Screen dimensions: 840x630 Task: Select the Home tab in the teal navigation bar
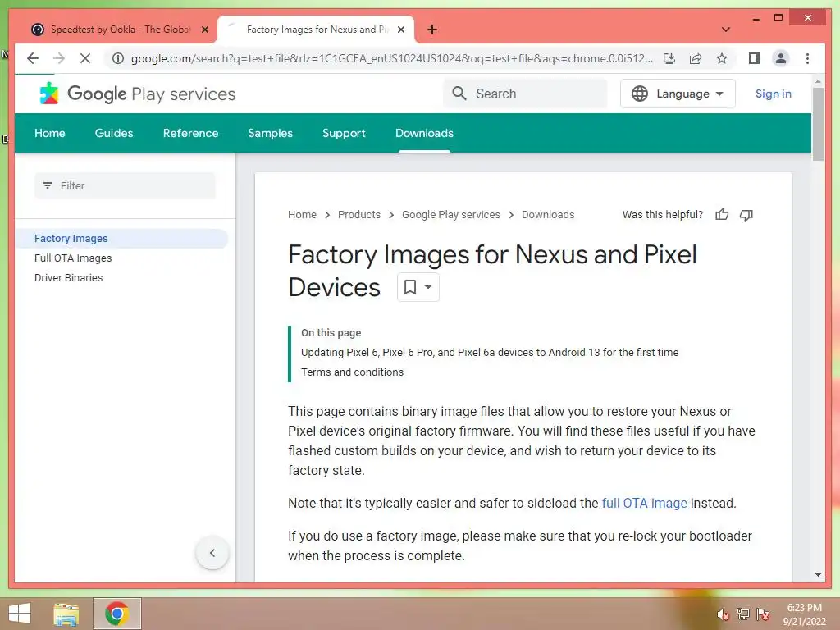click(50, 133)
